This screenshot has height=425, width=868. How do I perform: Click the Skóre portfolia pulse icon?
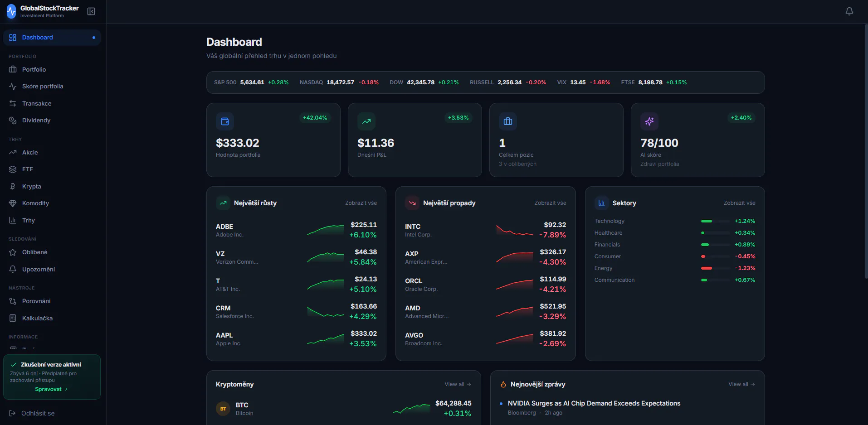pos(13,86)
